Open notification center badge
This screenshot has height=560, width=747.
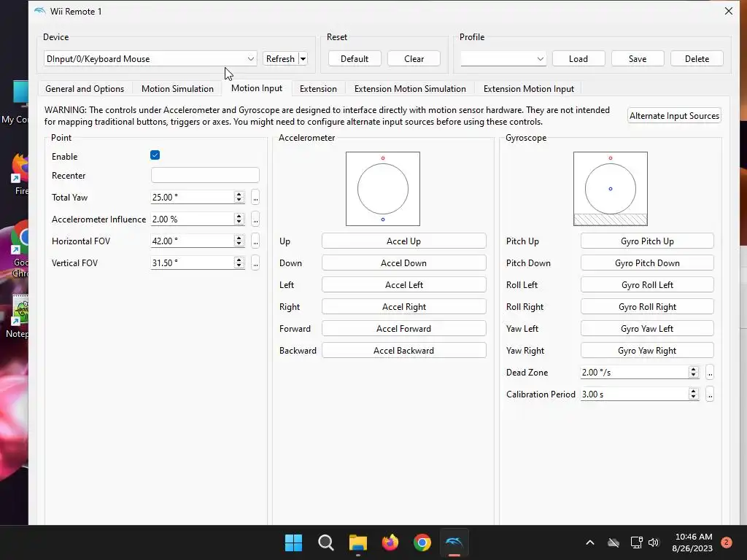[x=727, y=542]
